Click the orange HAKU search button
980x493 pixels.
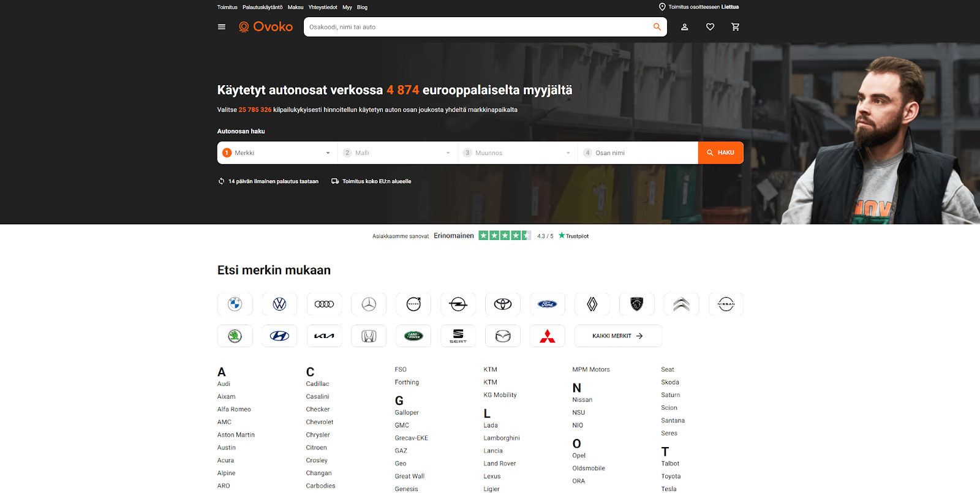721,153
